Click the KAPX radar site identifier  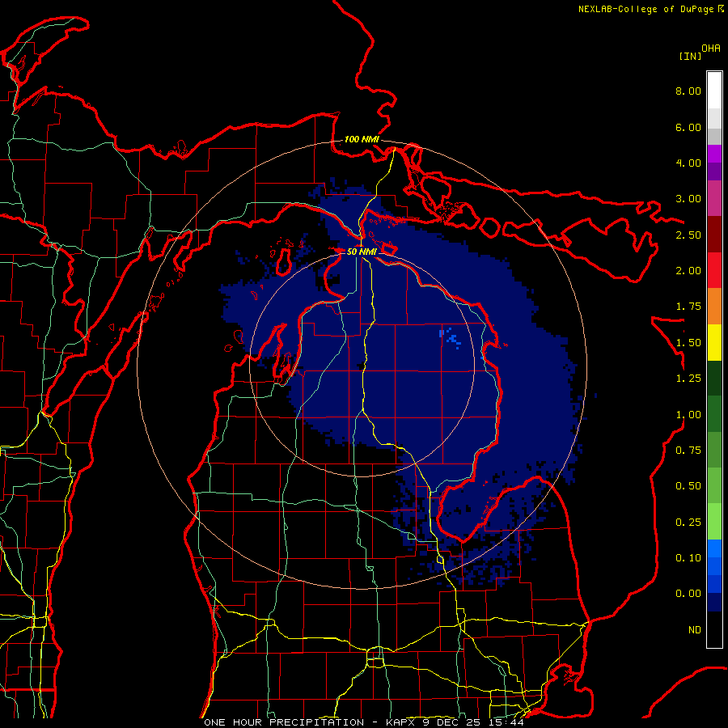[x=401, y=722]
